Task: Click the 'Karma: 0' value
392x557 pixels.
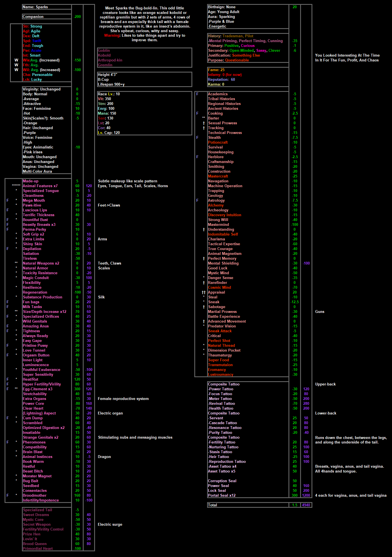Action: pyautogui.click(x=216, y=84)
